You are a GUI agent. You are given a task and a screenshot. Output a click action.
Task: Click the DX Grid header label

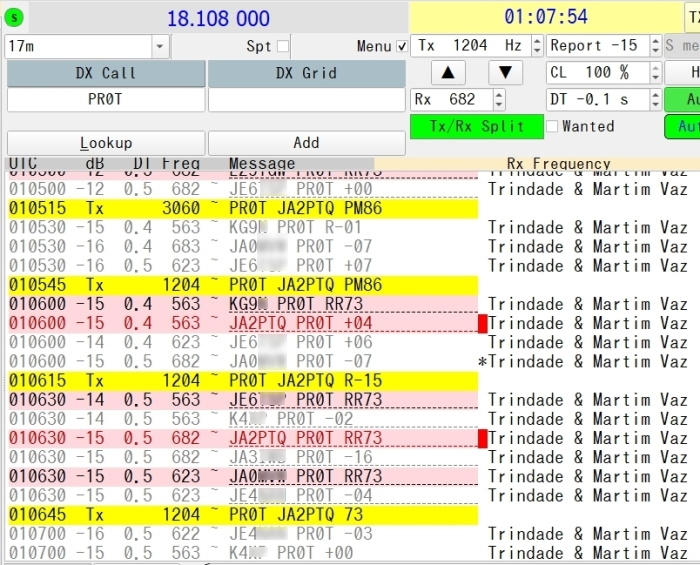306,73
